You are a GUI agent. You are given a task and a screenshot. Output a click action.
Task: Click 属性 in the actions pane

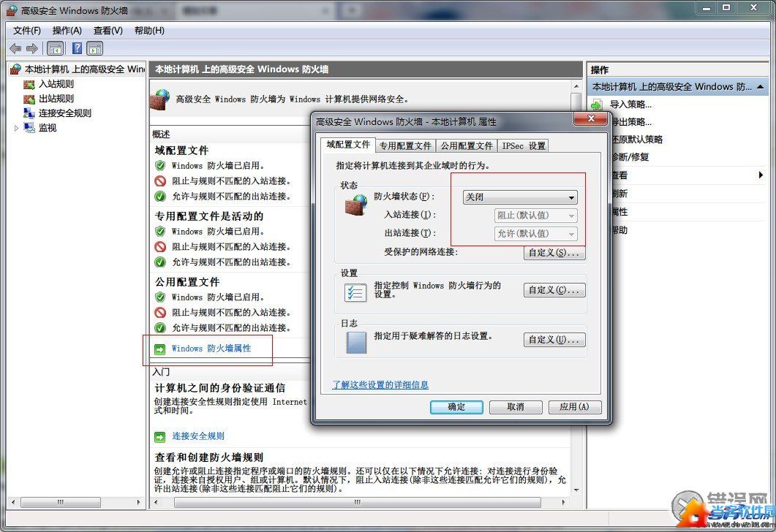[619, 212]
